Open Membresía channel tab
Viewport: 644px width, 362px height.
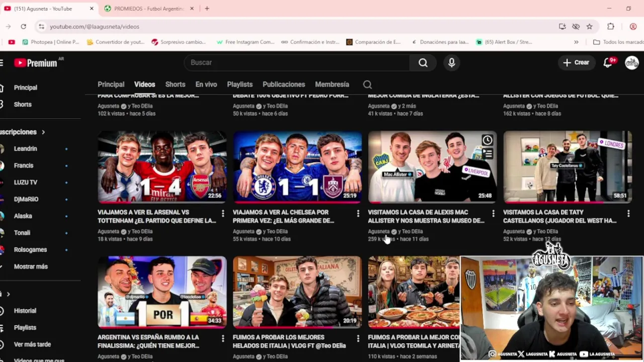pyautogui.click(x=332, y=84)
